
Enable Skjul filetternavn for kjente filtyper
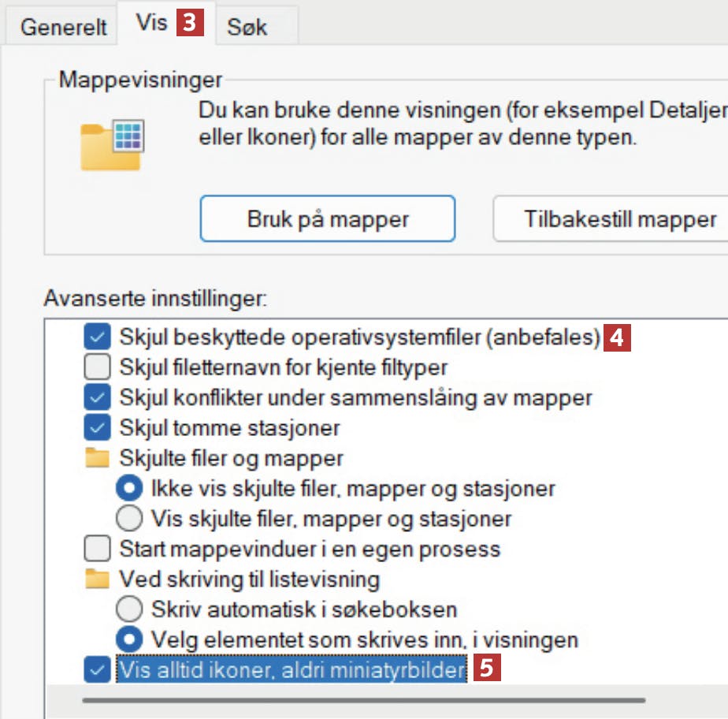[x=97, y=367]
